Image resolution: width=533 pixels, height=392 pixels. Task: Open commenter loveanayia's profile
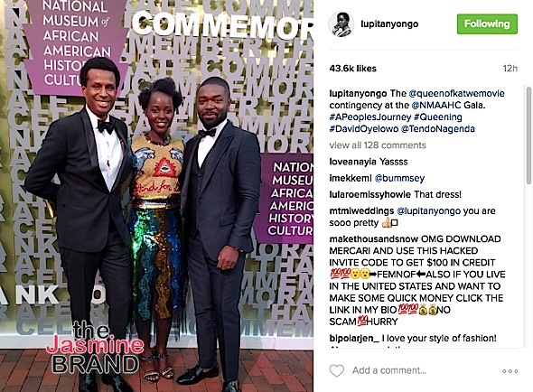tap(352, 162)
